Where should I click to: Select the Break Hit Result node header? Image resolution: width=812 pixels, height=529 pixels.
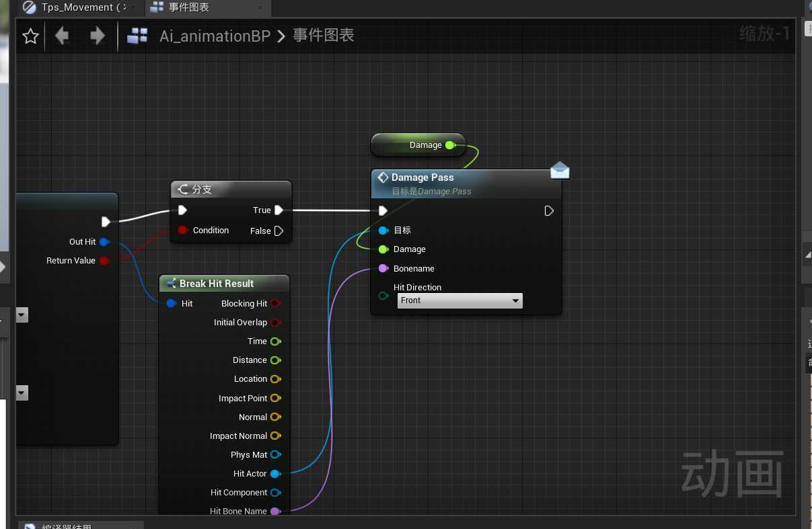(x=225, y=284)
